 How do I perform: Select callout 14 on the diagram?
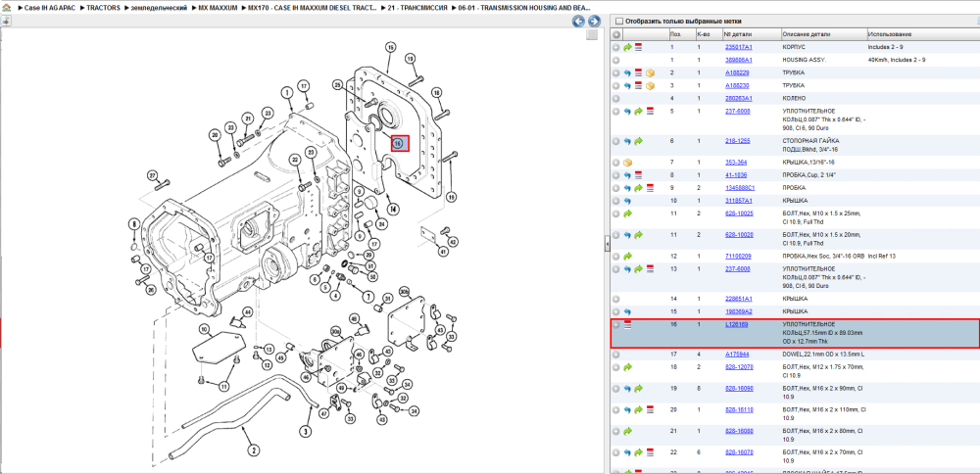click(392, 208)
